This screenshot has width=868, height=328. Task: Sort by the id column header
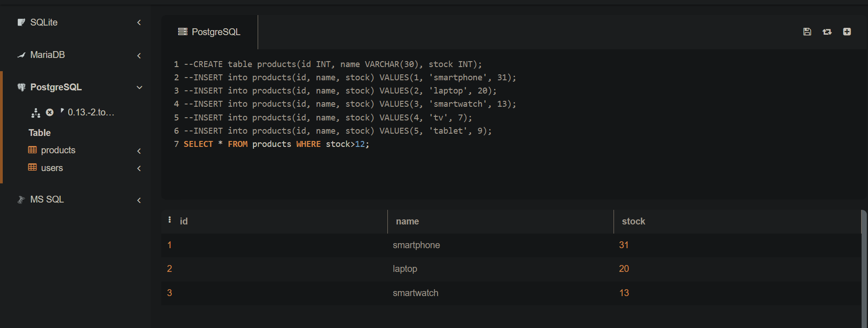point(184,221)
